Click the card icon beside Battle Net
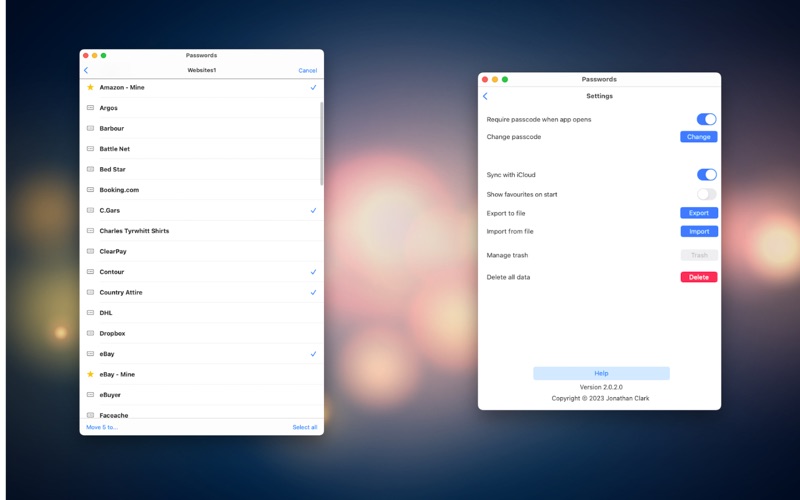Viewport: 800px width, 500px height. 90,148
